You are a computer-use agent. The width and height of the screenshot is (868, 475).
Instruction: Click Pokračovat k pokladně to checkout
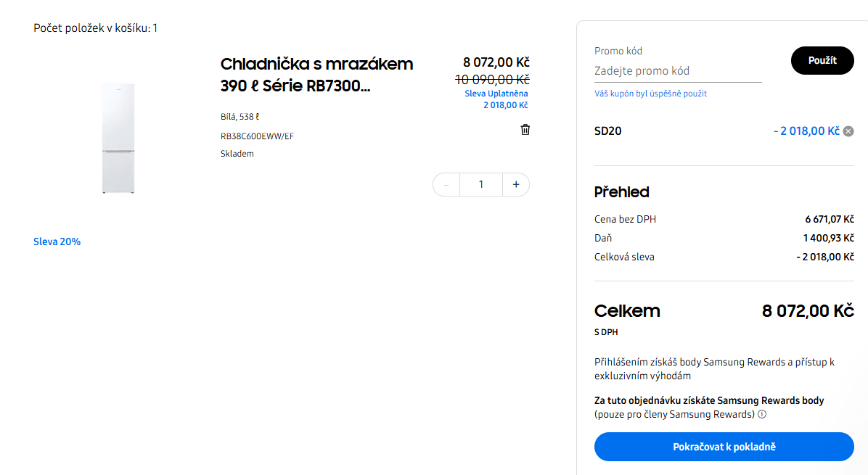coord(724,447)
